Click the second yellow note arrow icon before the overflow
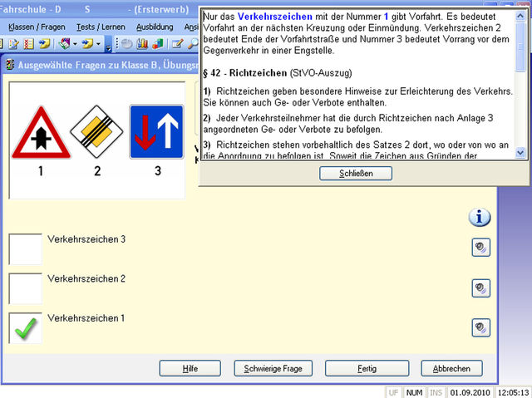Viewport: 532px width, 398px height. tap(87, 44)
